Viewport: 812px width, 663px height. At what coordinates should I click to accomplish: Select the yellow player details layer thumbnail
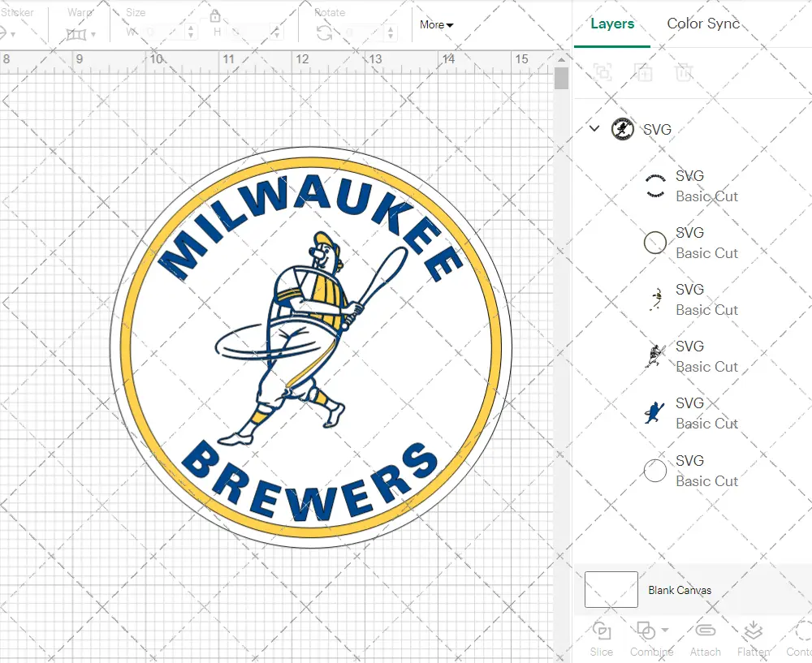pos(655,299)
